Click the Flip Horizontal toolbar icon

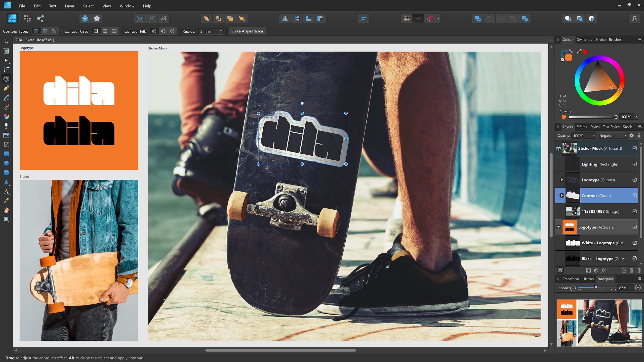point(285,18)
